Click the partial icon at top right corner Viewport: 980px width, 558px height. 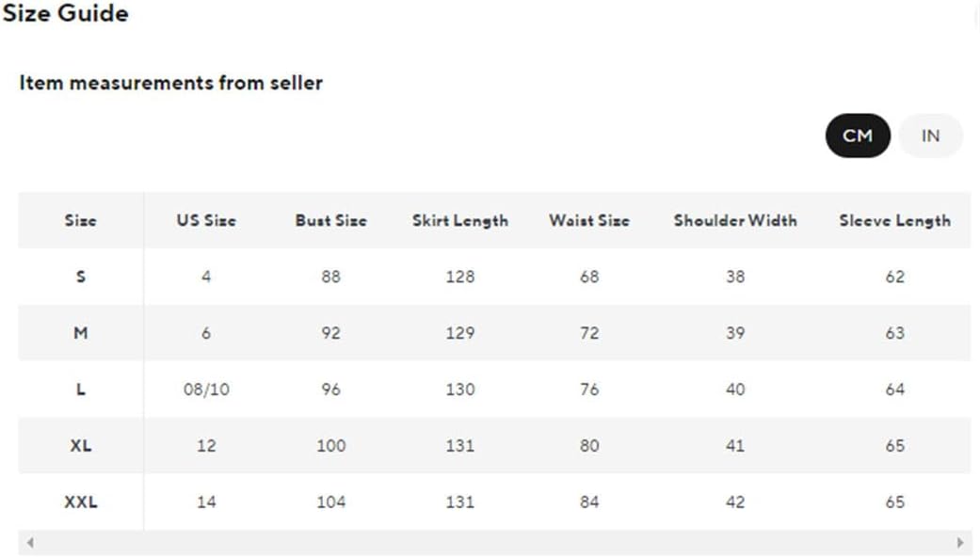pos(975,14)
